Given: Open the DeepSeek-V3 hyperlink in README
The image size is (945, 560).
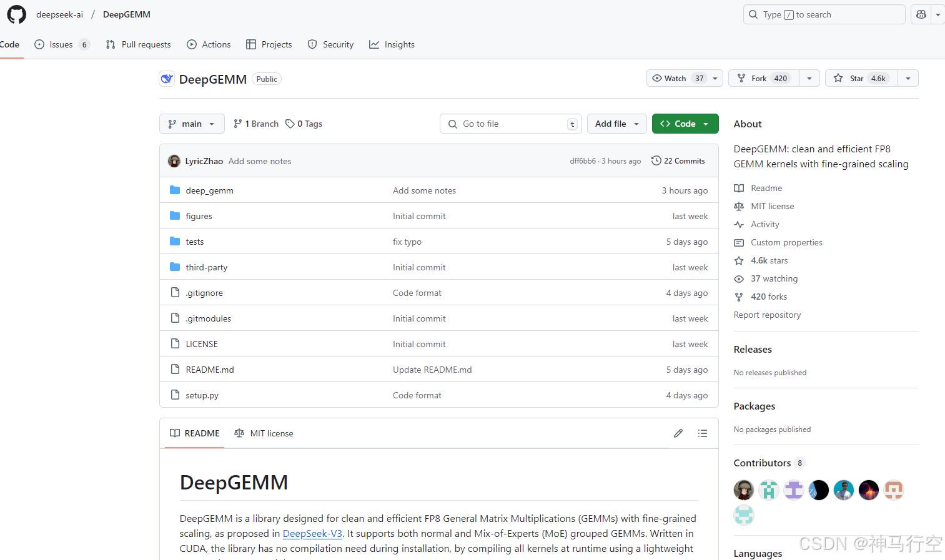Looking at the screenshot, I should point(312,534).
